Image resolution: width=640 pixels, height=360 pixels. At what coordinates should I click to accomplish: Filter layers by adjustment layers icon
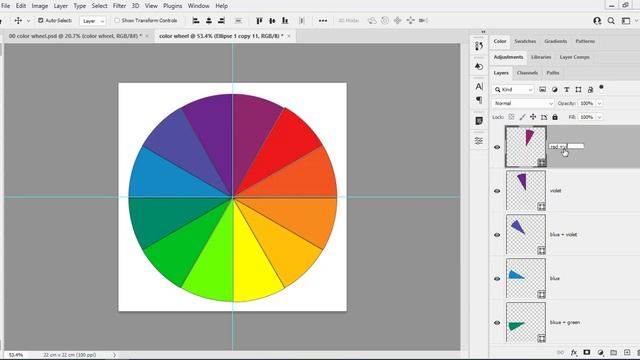pos(554,89)
